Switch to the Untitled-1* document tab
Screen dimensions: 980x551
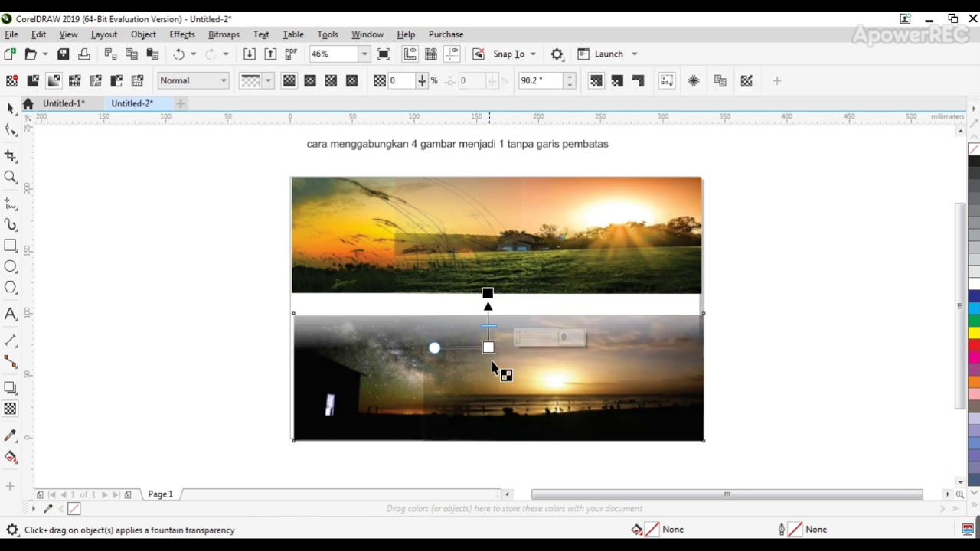tap(64, 103)
